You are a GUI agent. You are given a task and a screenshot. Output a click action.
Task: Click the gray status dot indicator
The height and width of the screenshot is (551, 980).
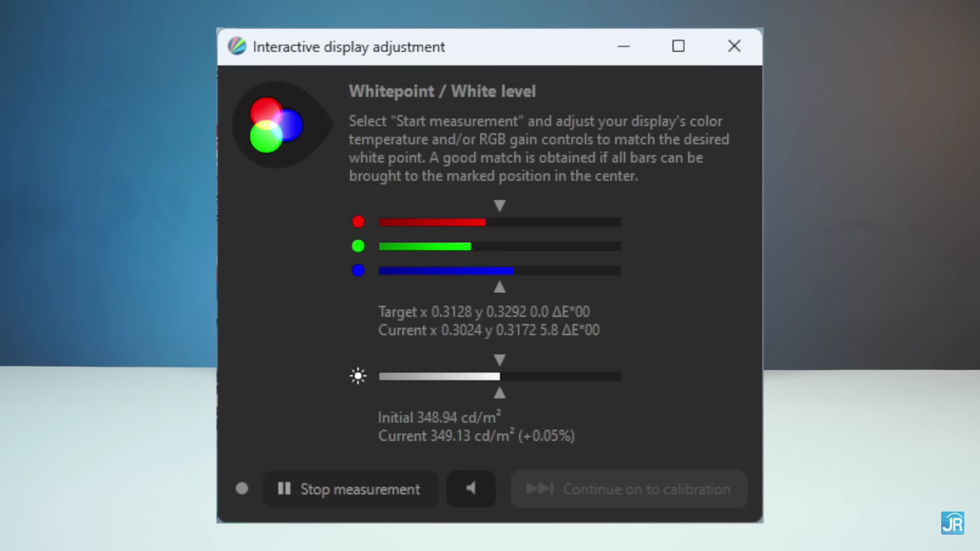tap(242, 489)
